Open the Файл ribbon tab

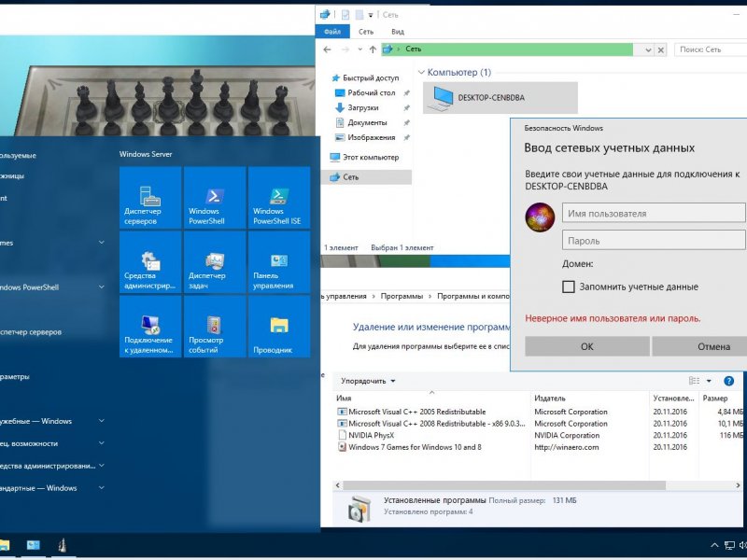tap(332, 32)
